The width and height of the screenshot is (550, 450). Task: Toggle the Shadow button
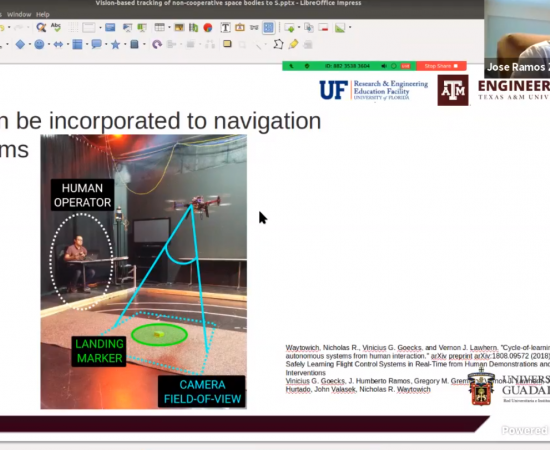click(x=227, y=44)
